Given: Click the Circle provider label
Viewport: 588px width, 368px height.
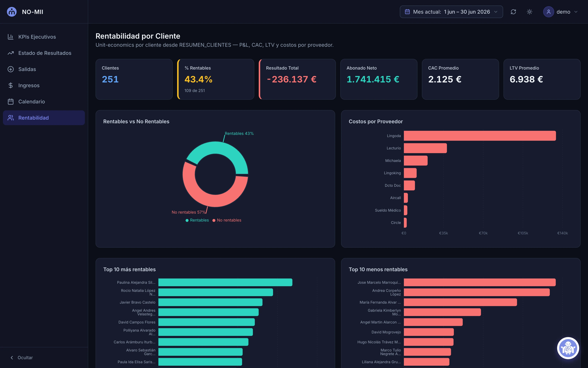Looking at the screenshot, I should click(396, 223).
